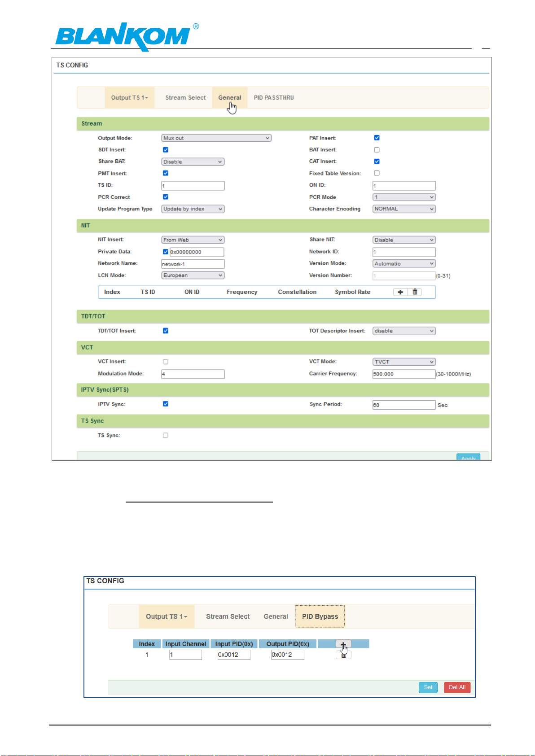Toggle the PMT Insert checkbox
This screenshot has width=535, height=756.
click(x=166, y=173)
